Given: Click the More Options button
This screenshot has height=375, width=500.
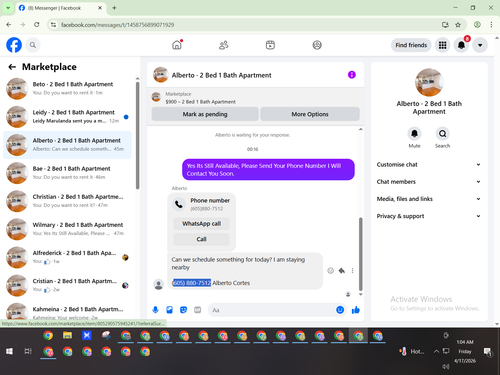Looking at the screenshot, I should pyautogui.click(x=310, y=114).
